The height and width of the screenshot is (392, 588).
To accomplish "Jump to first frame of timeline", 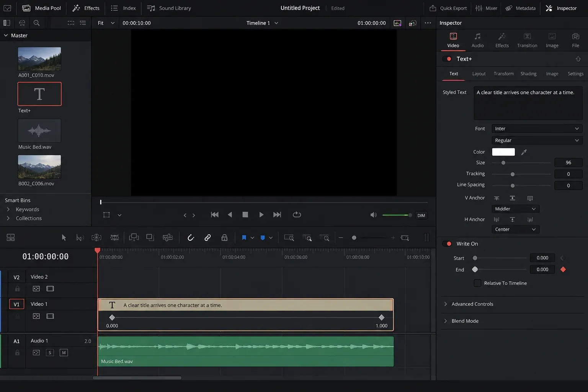I will pyautogui.click(x=215, y=215).
